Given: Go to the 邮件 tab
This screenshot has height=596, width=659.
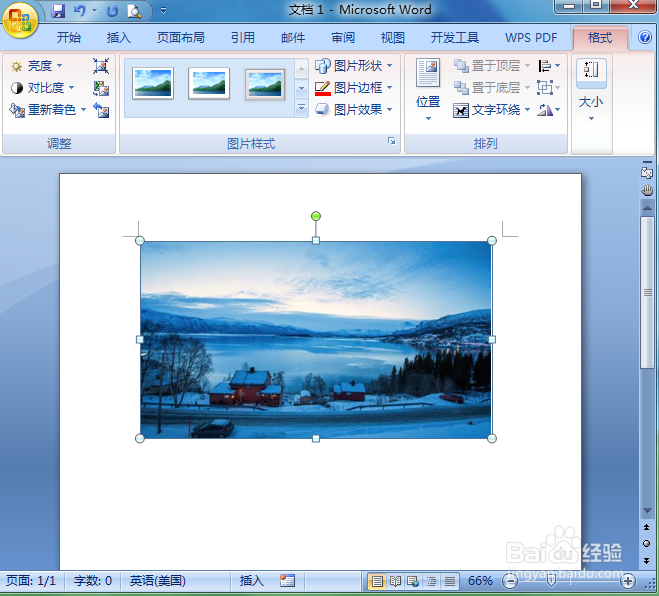Looking at the screenshot, I should tap(293, 38).
